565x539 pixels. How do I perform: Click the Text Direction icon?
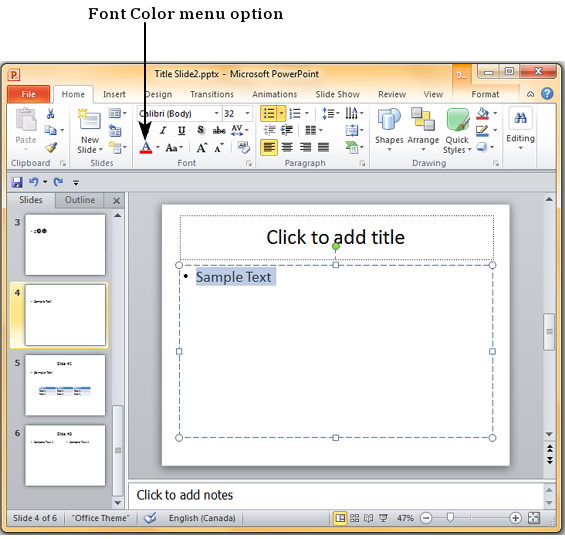(354, 113)
